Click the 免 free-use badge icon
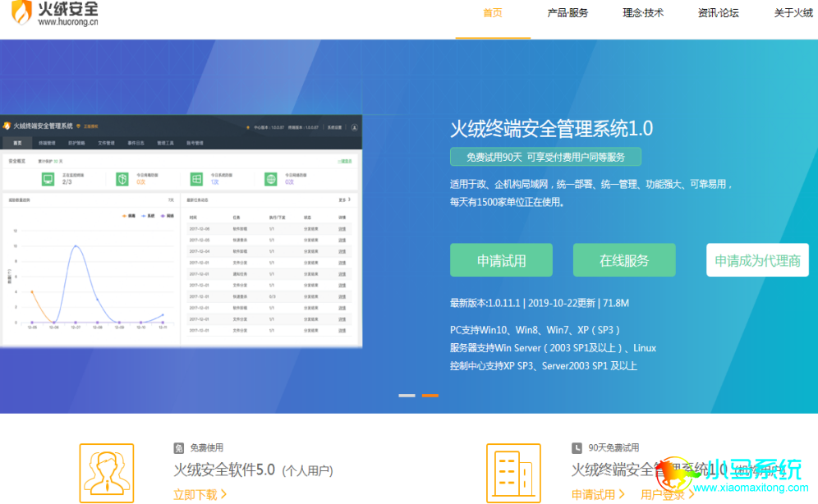This screenshot has height=504, width=818. (178, 448)
